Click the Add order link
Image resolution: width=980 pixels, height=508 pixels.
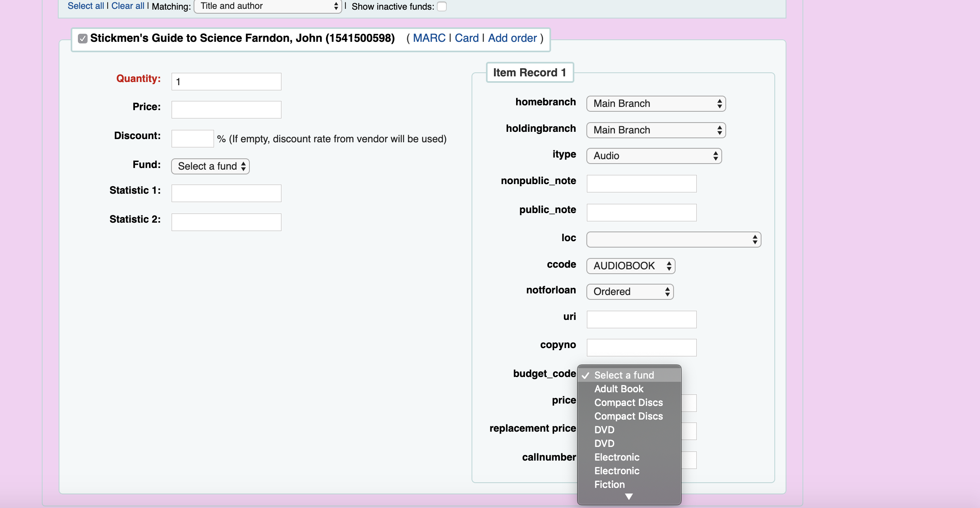[512, 38]
